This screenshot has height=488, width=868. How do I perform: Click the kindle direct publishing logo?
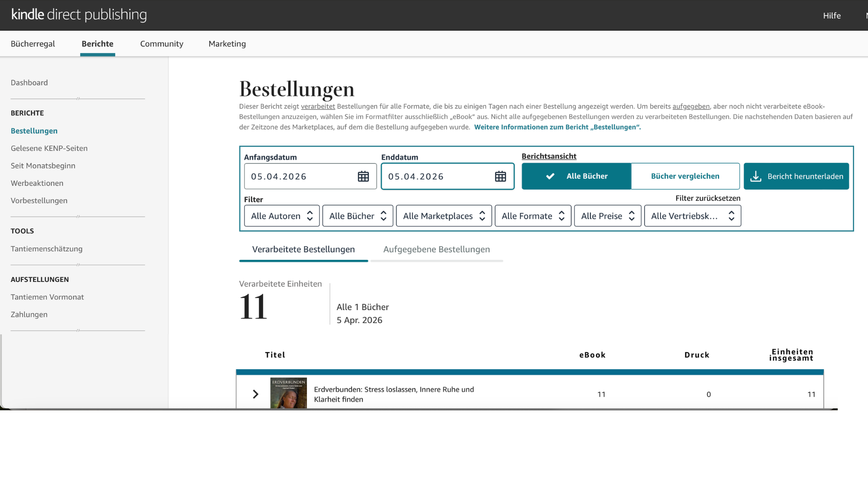pos(79,15)
